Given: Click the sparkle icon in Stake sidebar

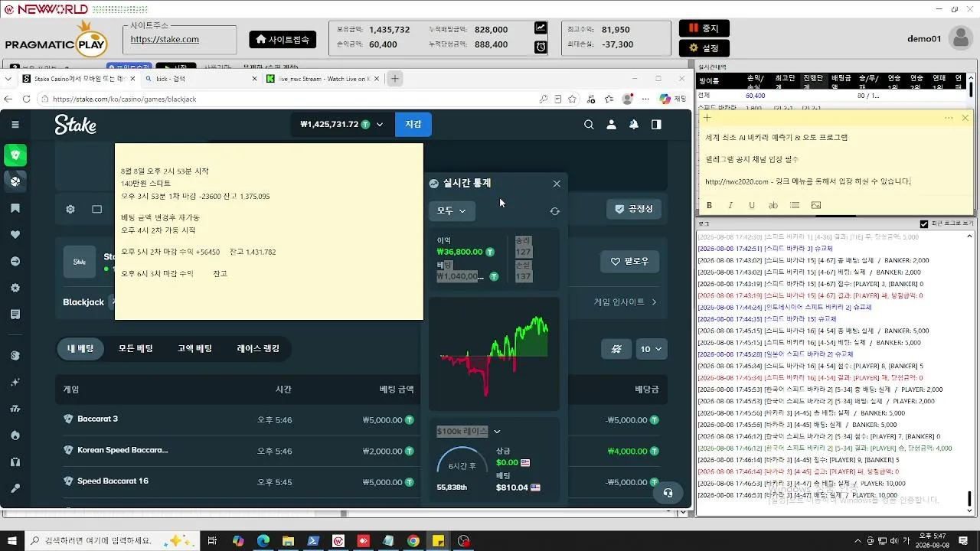Looking at the screenshot, I should [15, 382].
